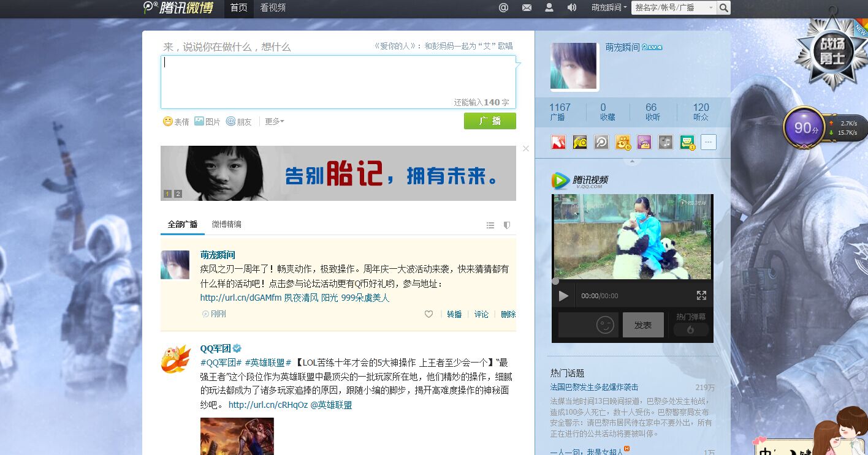Click into the broadcast text area

338,81
